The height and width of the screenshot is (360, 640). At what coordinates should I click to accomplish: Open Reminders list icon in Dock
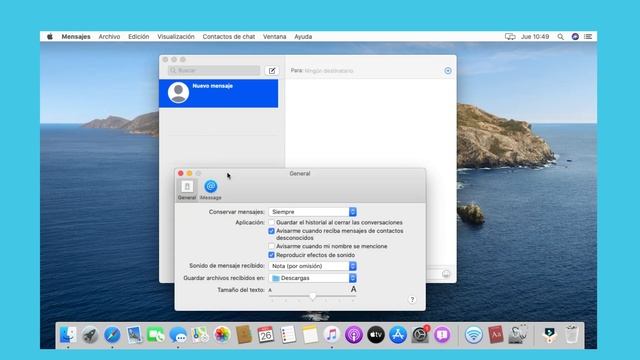point(288,335)
